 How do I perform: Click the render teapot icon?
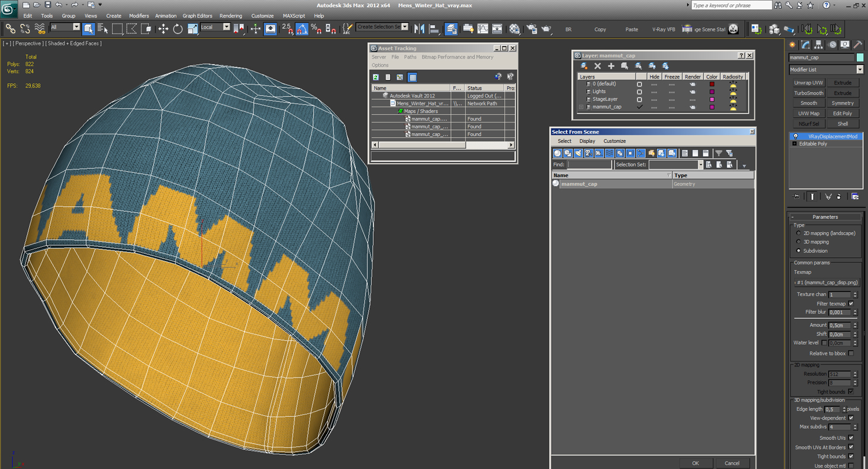546,28
